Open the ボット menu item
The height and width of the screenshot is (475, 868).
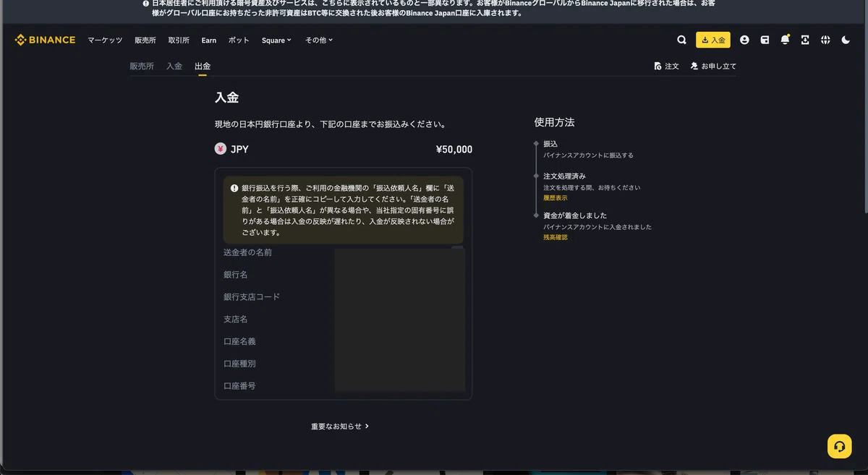[239, 40]
